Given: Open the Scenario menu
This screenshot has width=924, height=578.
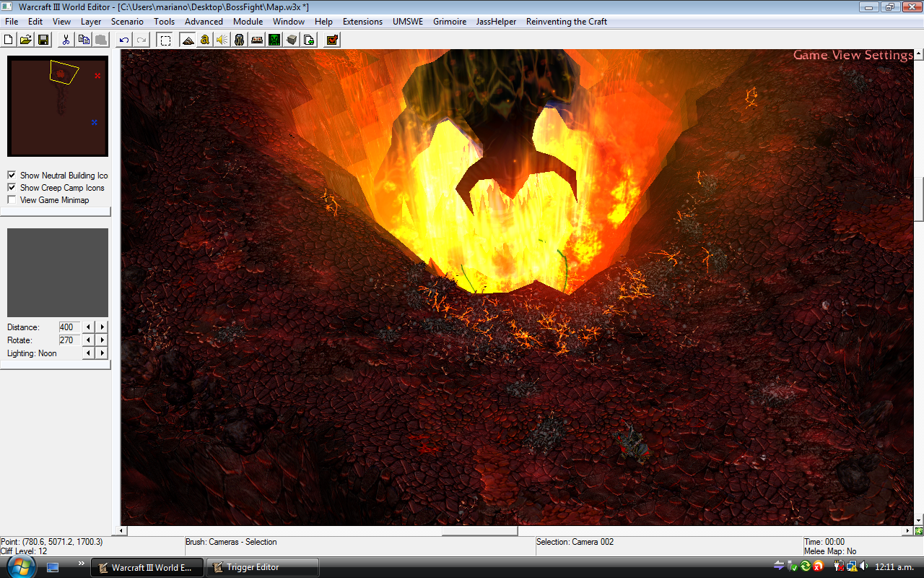Looking at the screenshot, I should coord(127,22).
